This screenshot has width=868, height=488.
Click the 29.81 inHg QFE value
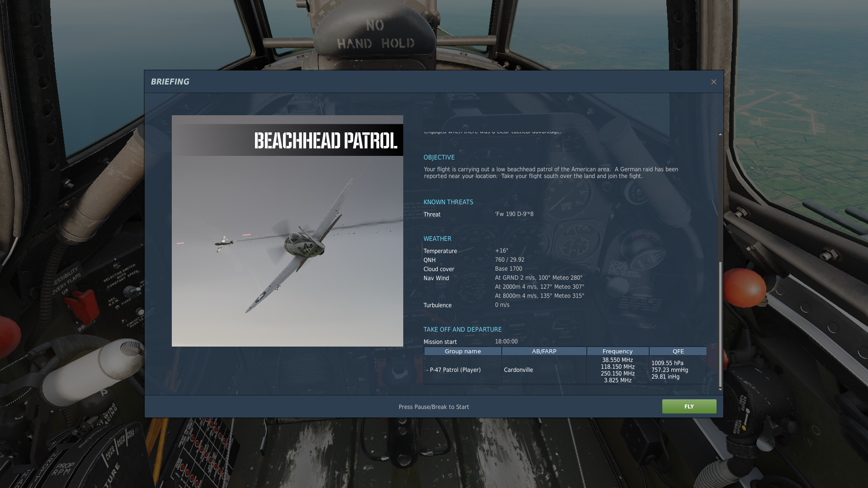(x=665, y=377)
